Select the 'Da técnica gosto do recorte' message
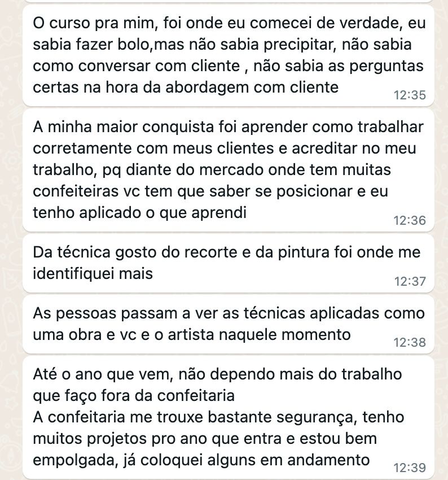Image resolution: width=448 pixels, height=480 pixels. (229, 263)
